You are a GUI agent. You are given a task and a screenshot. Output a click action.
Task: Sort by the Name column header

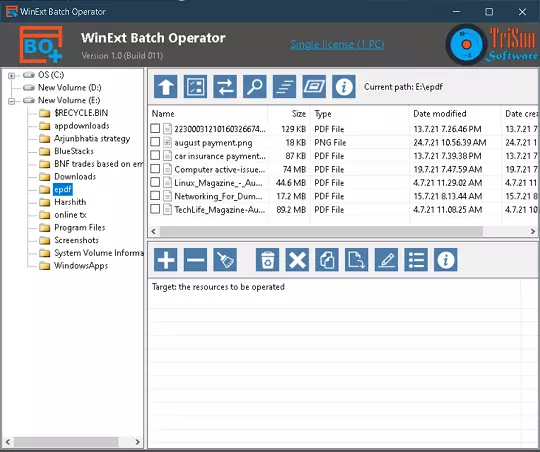click(x=208, y=114)
